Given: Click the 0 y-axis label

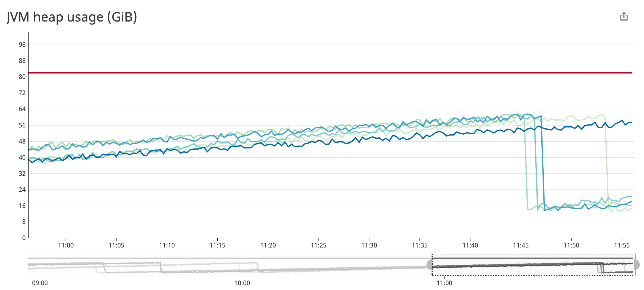Looking at the screenshot, I should pos(24,238).
